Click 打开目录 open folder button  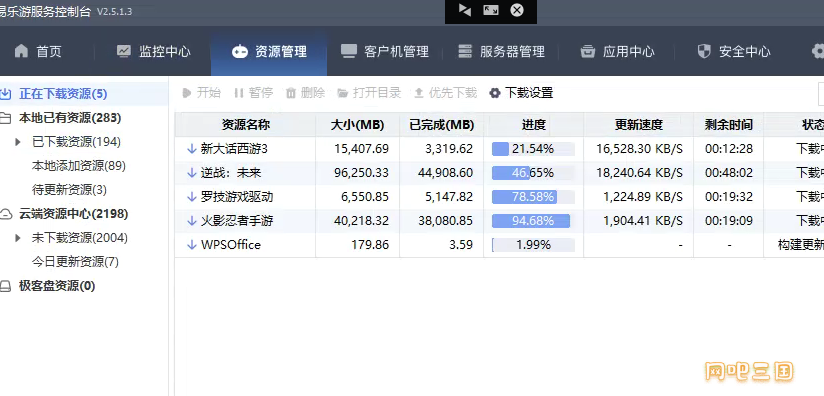[369, 93]
